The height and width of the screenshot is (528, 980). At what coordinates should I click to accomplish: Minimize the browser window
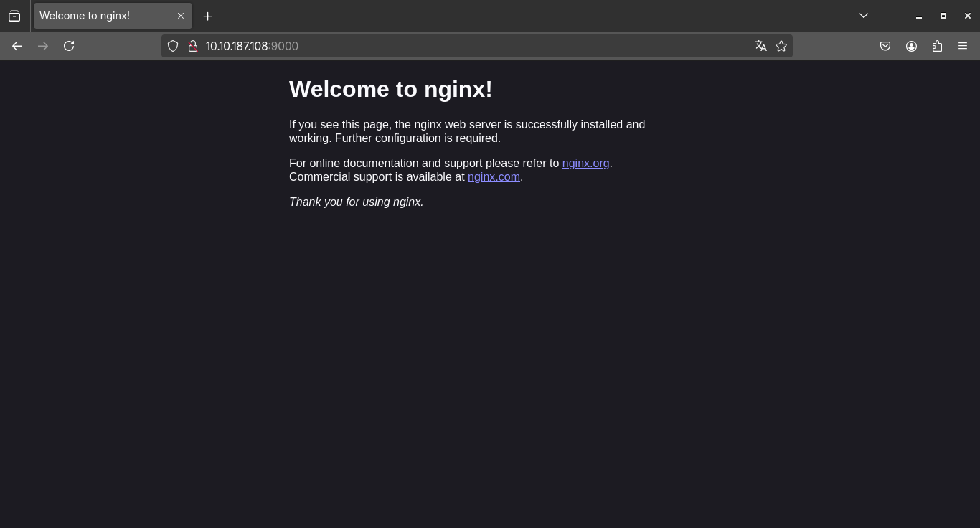point(918,16)
